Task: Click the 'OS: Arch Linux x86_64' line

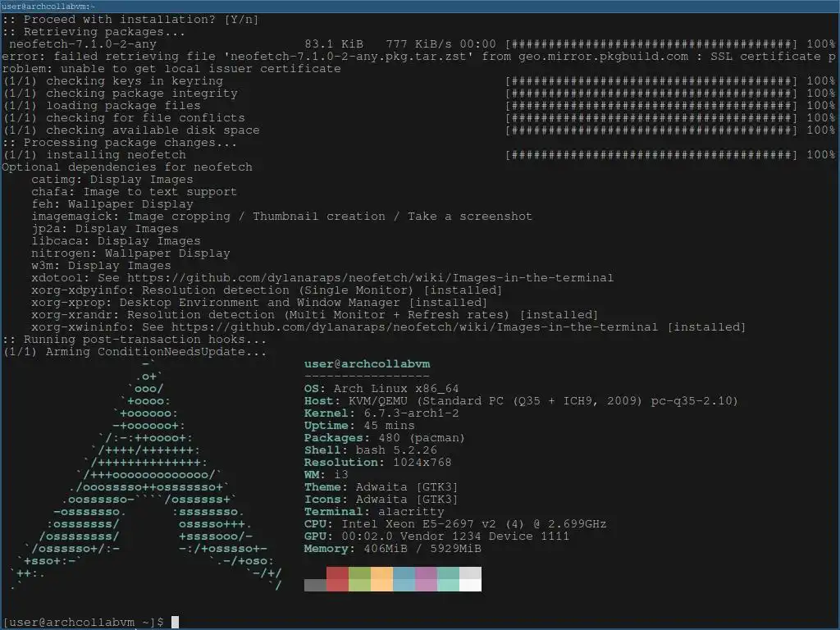Action: [381, 388]
